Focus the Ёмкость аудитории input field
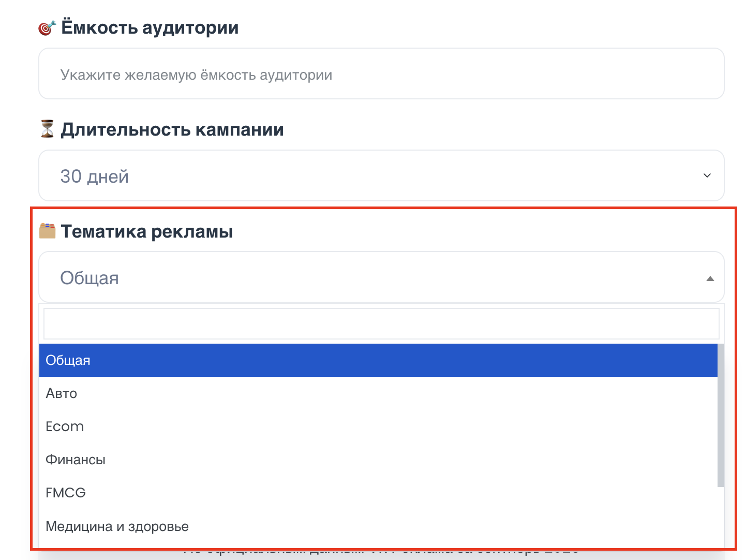Screen dimensions: 746x560 click(x=381, y=74)
